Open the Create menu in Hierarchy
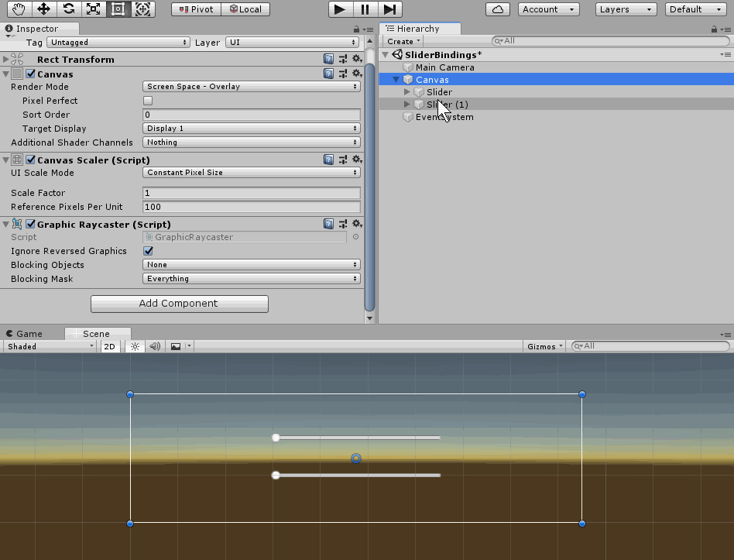The image size is (734, 560). 403,41
